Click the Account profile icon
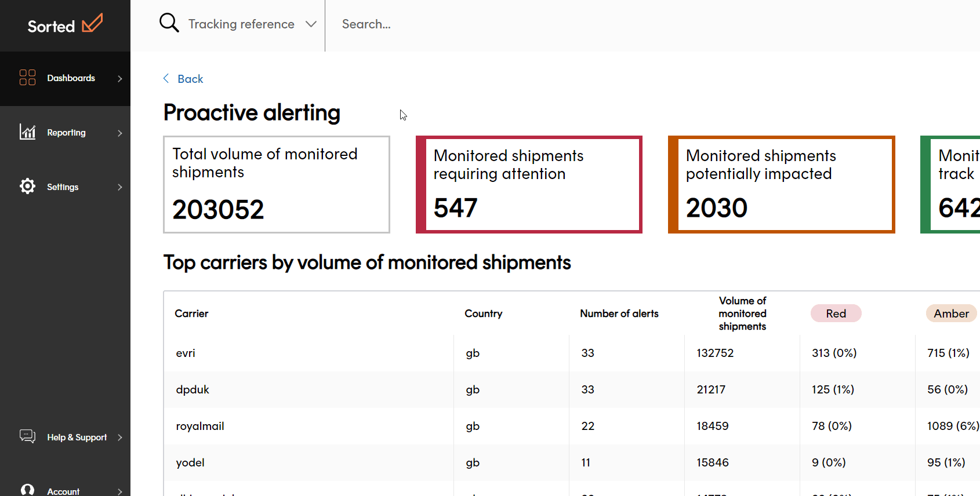This screenshot has height=496, width=980. [27, 490]
